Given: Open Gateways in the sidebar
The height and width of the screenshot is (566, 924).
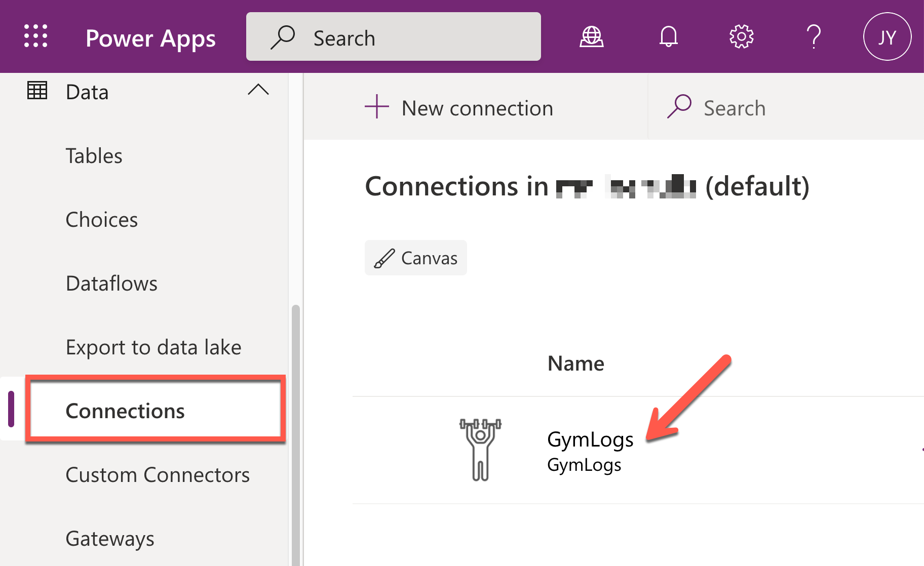Looking at the screenshot, I should tap(110, 539).
